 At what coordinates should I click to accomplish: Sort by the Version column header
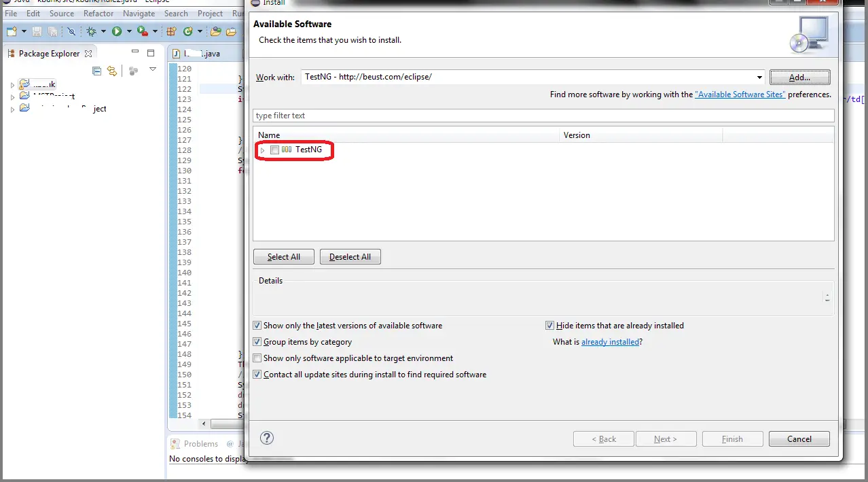point(641,135)
